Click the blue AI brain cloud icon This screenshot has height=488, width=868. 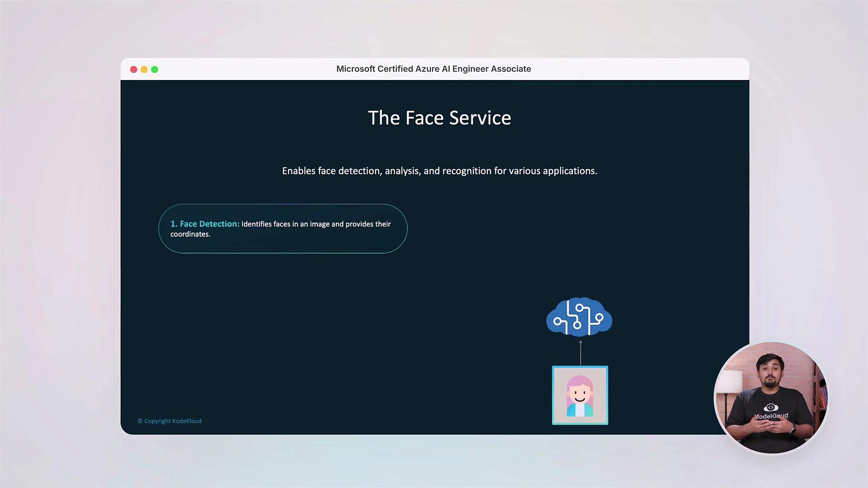(x=579, y=317)
